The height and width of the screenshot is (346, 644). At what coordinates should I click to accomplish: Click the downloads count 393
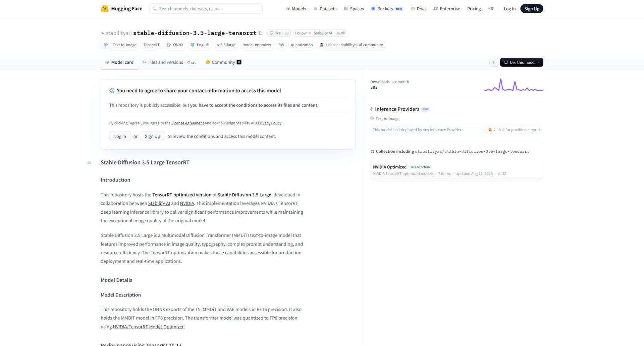[x=374, y=87]
